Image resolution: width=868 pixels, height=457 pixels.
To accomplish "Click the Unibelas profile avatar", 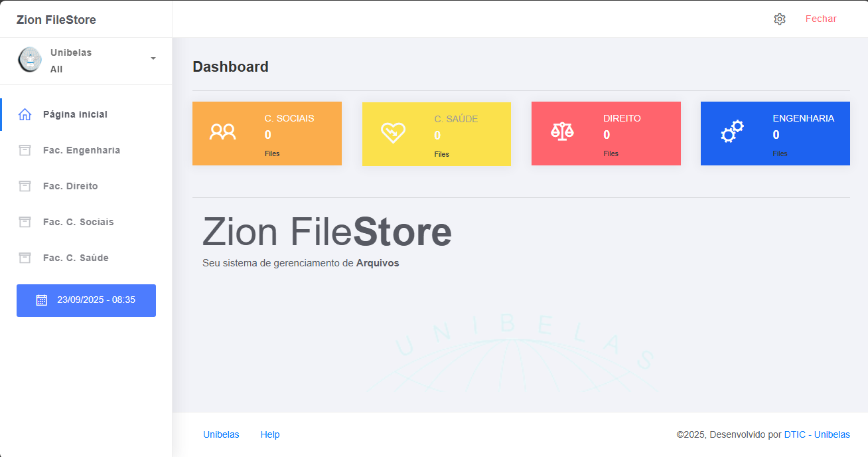I will click(29, 60).
